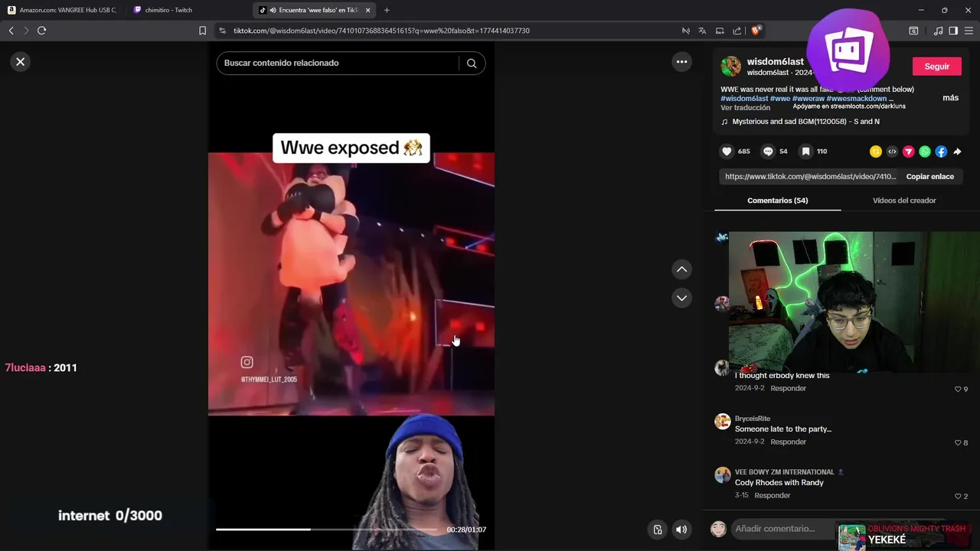Open VEE BOWY ZM INTERNATIONAL avatar
Image resolution: width=980 pixels, height=551 pixels.
coord(723,475)
